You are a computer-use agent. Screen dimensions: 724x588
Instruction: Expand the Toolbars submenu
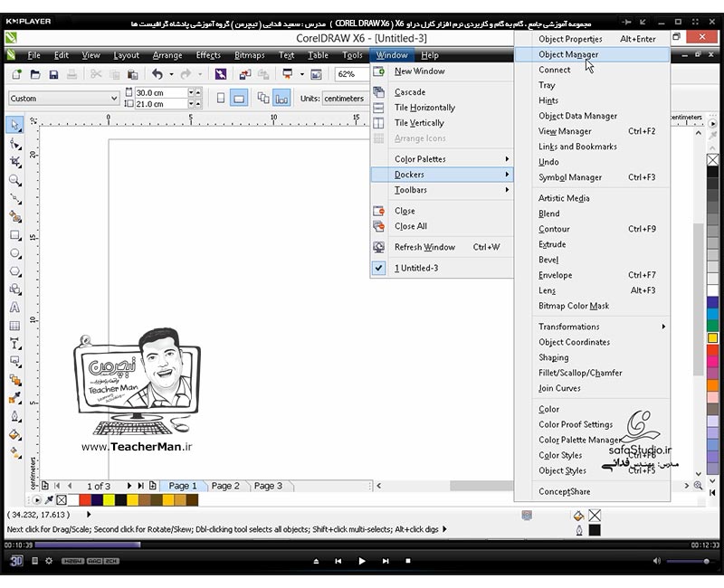[443, 190]
